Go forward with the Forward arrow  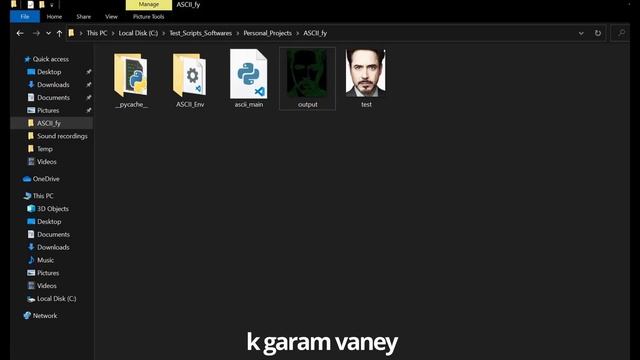click(36, 33)
